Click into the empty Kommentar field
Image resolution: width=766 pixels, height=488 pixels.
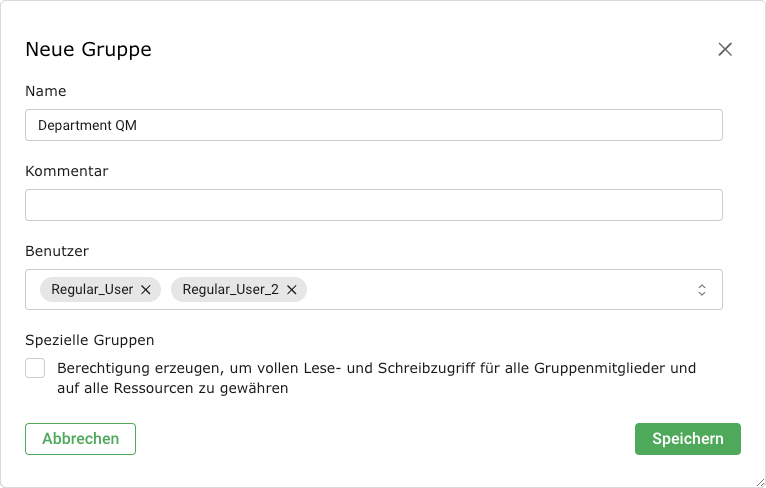[373, 206]
